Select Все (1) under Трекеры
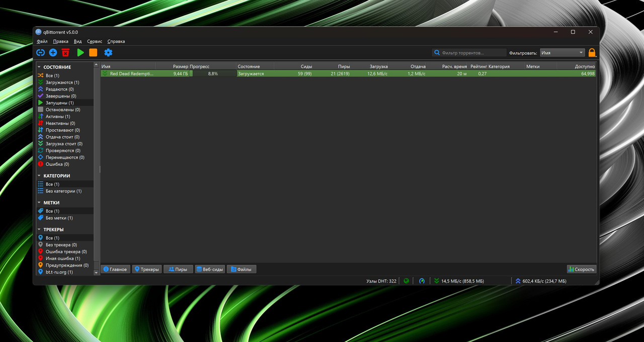 click(65, 238)
